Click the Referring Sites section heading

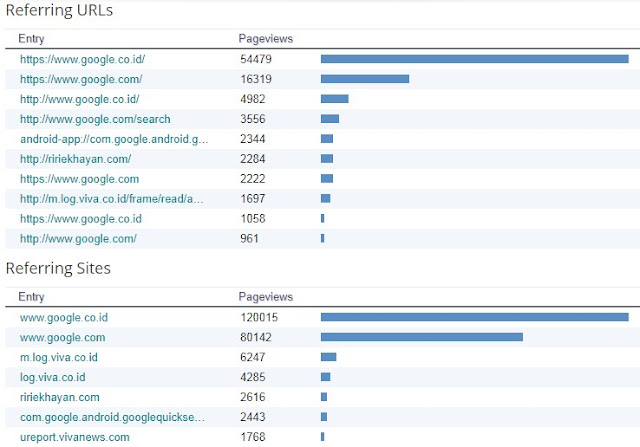pyautogui.click(x=58, y=269)
